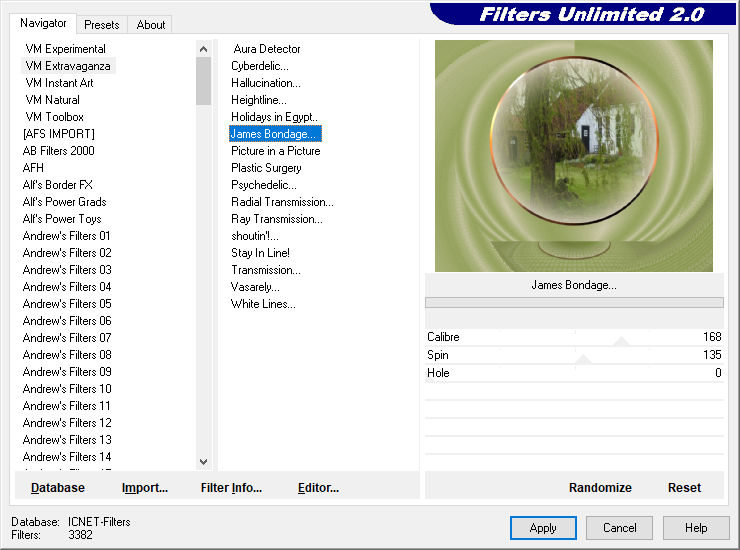The width and height of the screenshot is (740, 550).
Task: Click the Import... button
Action: [144, 488]
